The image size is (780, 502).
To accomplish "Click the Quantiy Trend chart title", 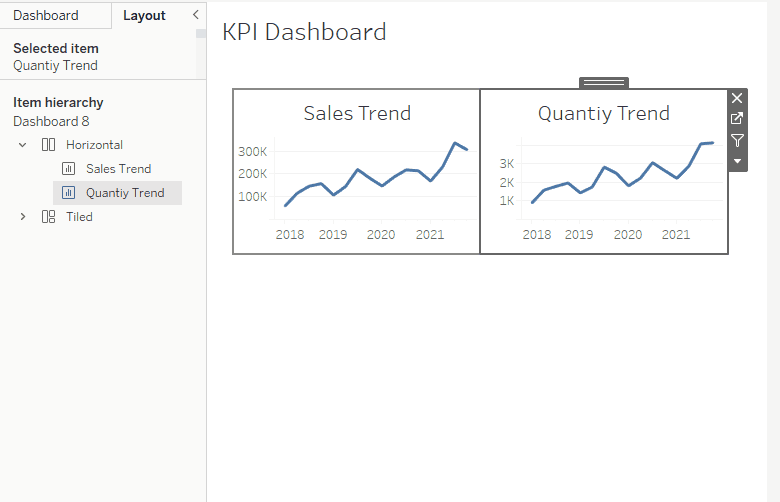I will coord(603,113).
